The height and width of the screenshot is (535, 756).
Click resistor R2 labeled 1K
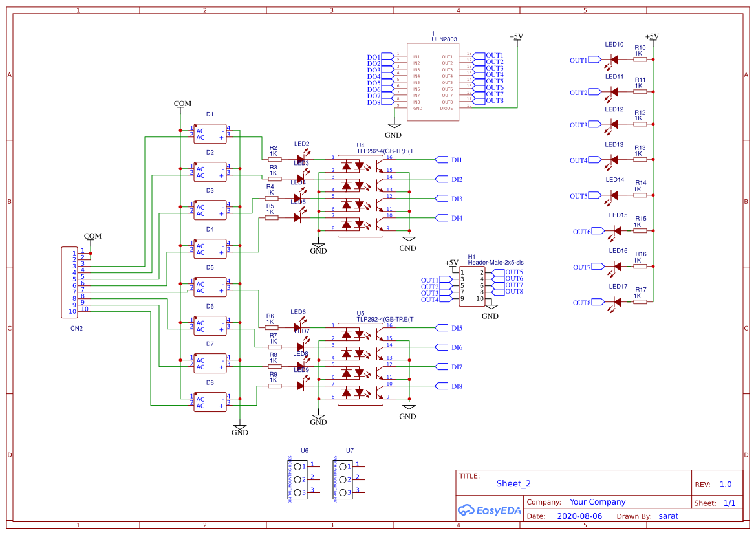coord(274,158)
